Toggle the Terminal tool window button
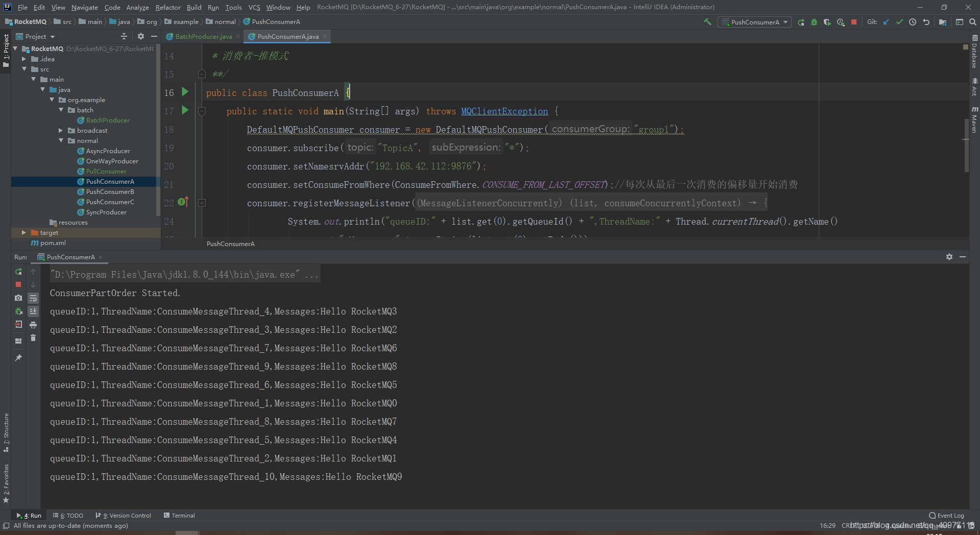The image size is (980, 535). 179,516
